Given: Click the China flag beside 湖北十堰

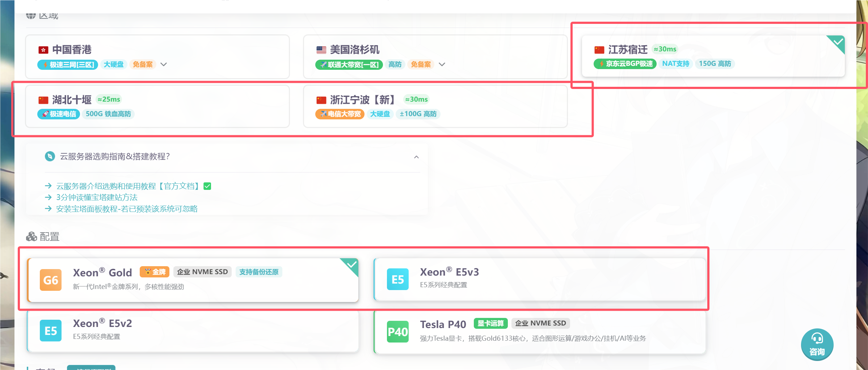Looking at the screenshot, I should click(43, 100).
